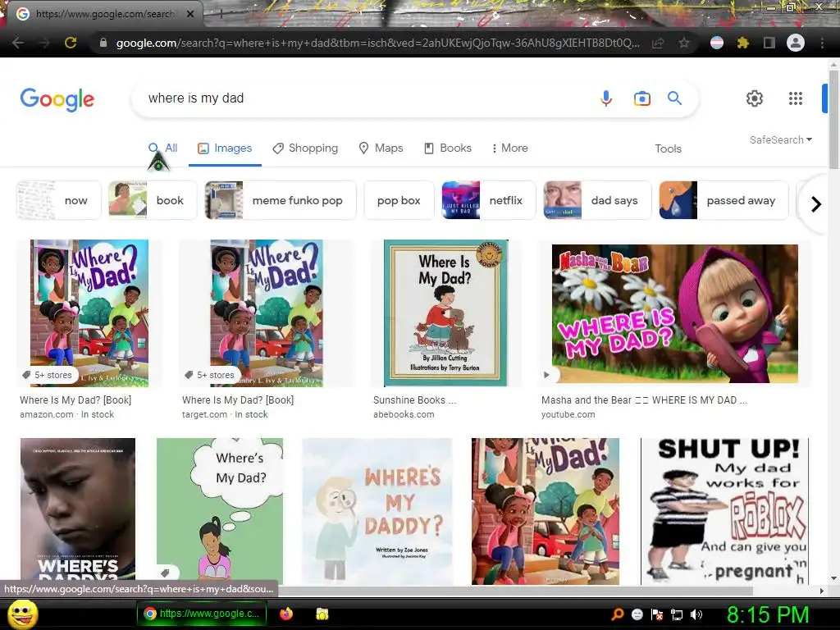Viewport: 840px width, 630px height.
Task: Apply the 'pop box' filter chip
Action: [399, 200]
